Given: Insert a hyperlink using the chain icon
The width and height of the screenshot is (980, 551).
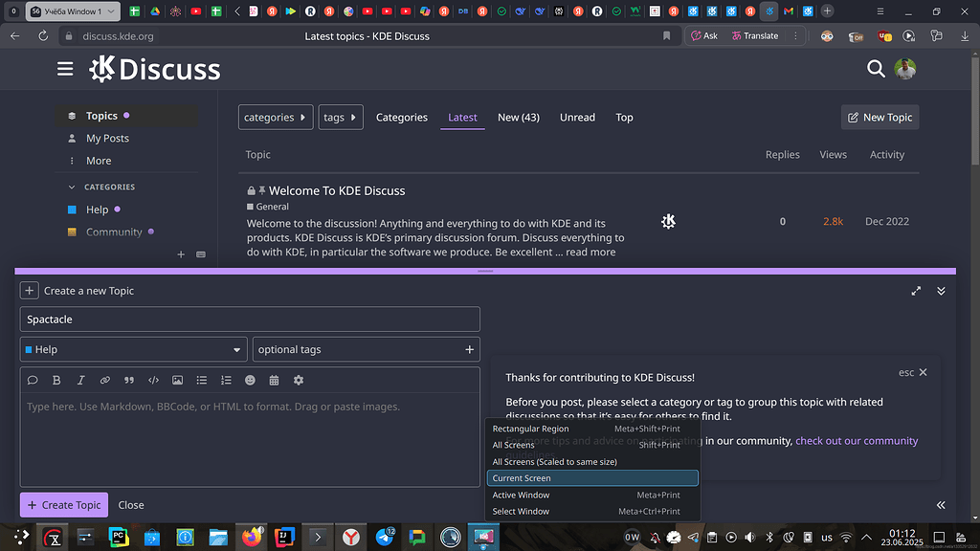Looking at the screenshot, I should click(104, 380).
